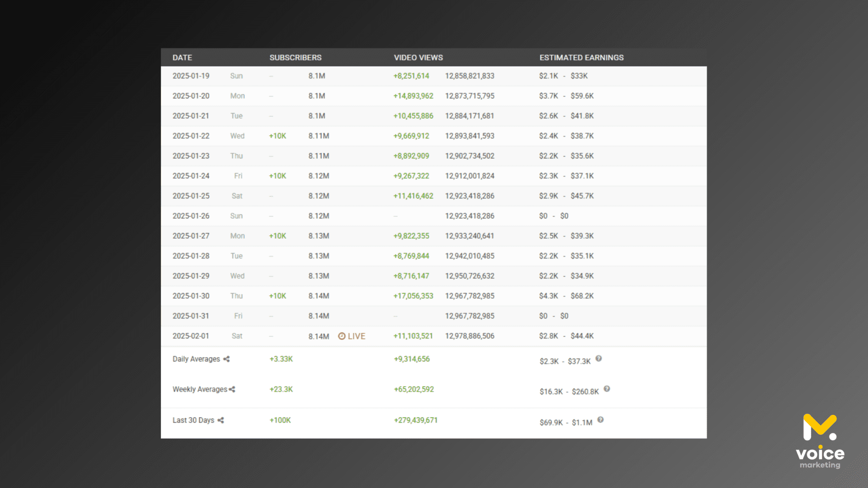Click the +17,056,353 video views value
Viewport: 868px width, 488px height.
click(413, 296)
